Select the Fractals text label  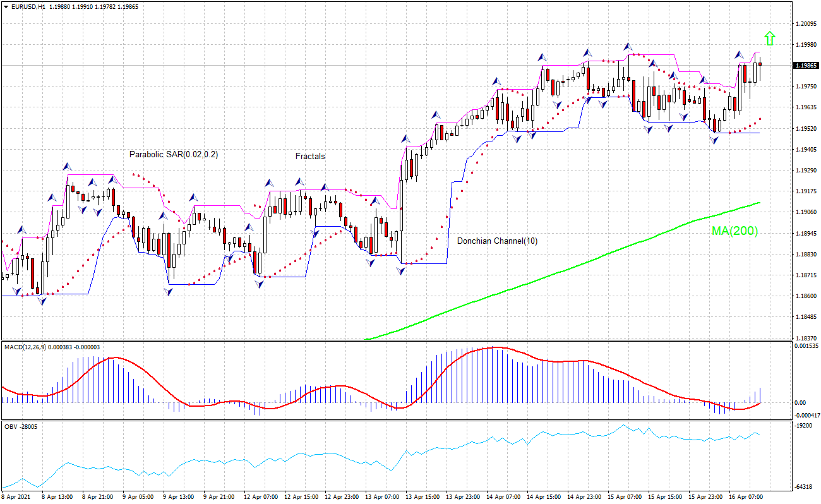(x=310, y=156)
